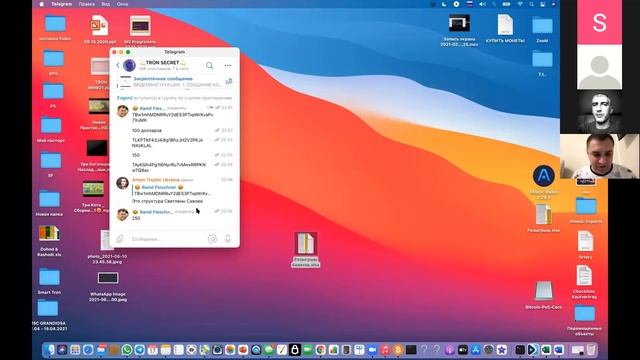
Task: Open Calendar from the Dock
Action: point(153,350)
